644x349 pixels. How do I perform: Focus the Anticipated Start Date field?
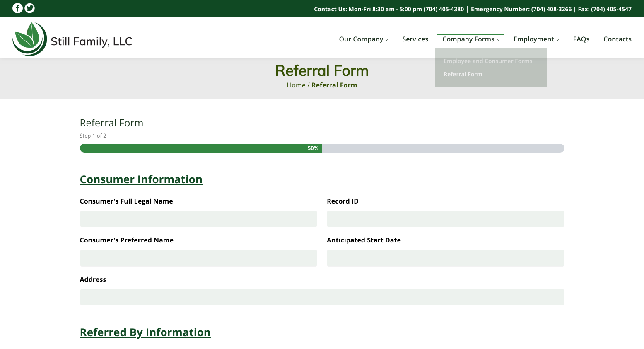pos(446,258)
